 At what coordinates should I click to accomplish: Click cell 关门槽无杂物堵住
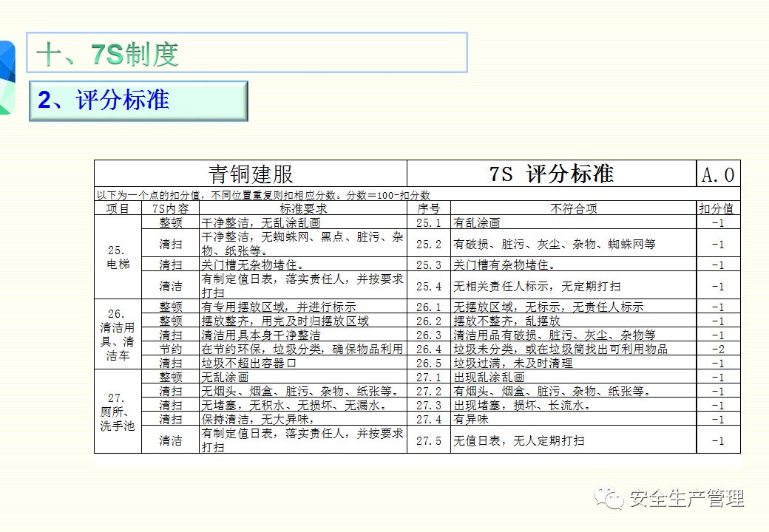(x=303, y=265)
